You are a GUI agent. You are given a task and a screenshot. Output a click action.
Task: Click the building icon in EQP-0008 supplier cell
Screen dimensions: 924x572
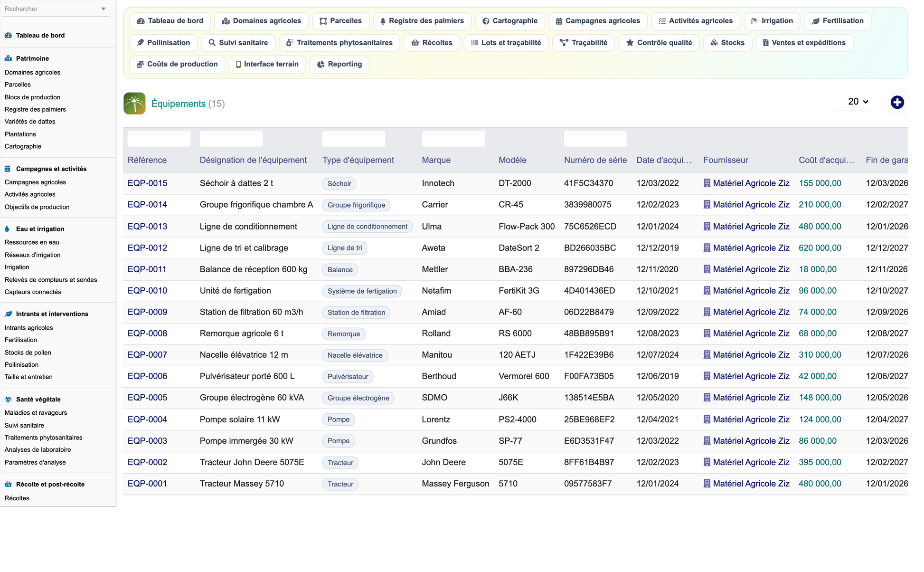(x=707, y=333)
